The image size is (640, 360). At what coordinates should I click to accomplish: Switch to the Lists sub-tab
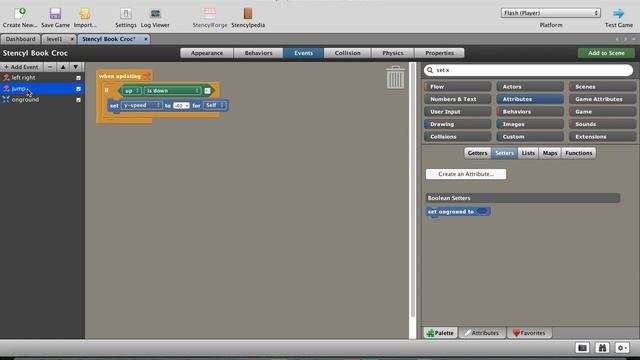pyautogui.click(x=528, y=153)
